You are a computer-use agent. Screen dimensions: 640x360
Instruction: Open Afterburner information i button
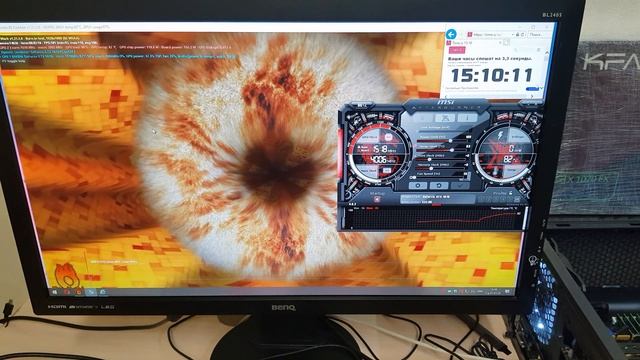coord(467,118)
